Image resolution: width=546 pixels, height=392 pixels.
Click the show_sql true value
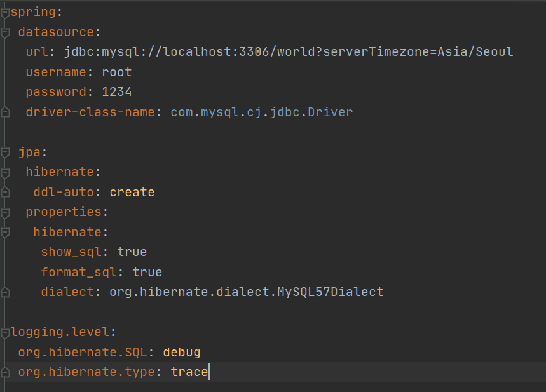(132, 252)
